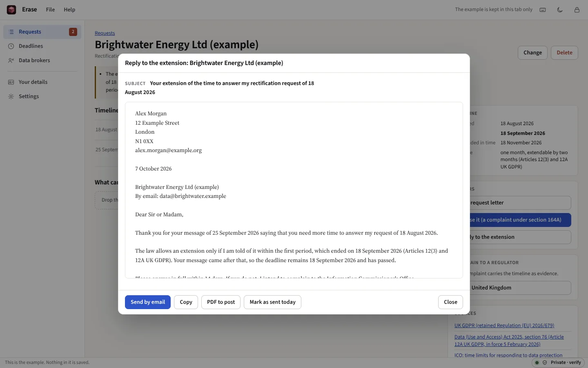Screen dimensions: 588x368
Task: Click "one month, extendable by two months" text
Action: [x=534, y=159]
